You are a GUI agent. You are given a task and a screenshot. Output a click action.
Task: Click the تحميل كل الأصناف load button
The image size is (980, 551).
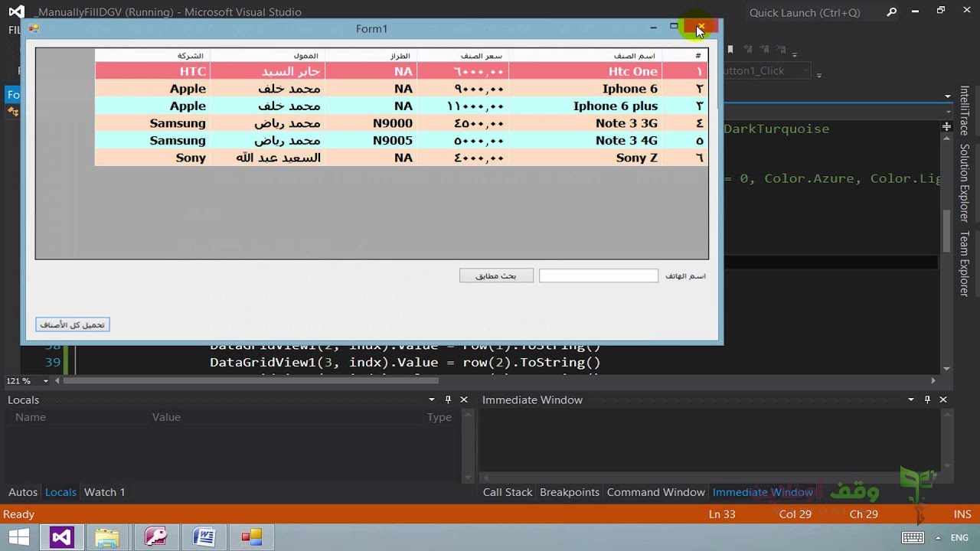click(73, 324)
